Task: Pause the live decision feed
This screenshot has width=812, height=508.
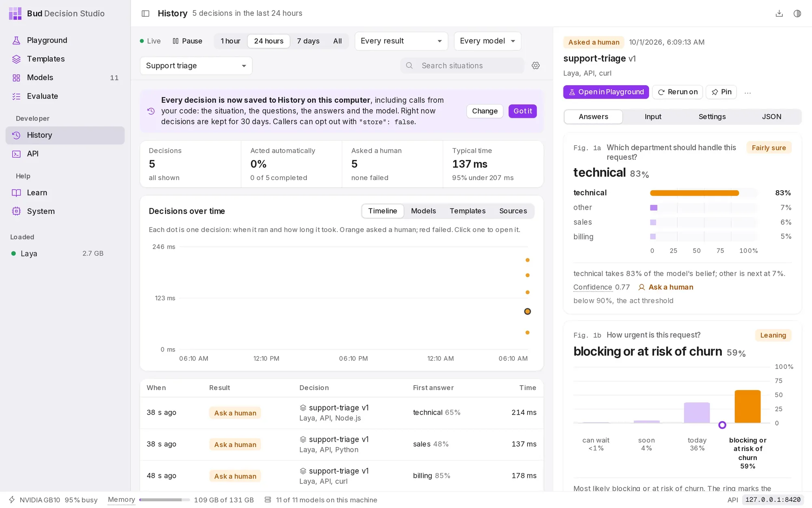Action: coord(187,41)
